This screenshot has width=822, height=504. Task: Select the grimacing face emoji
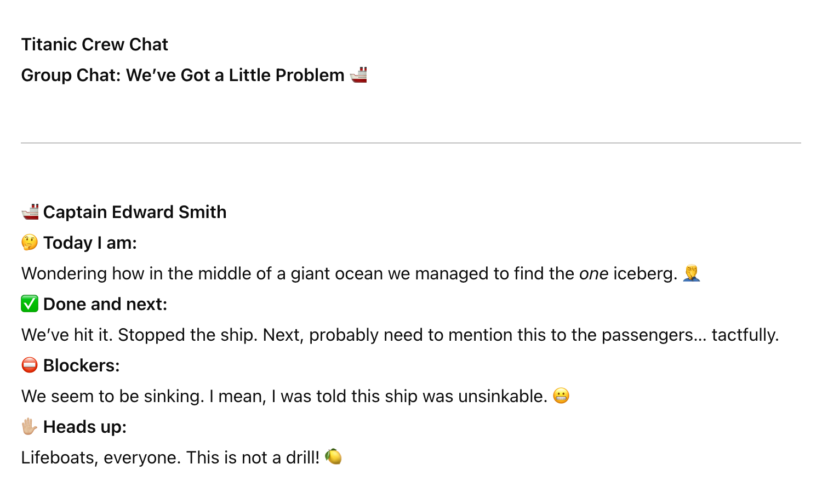coord(561,396)
